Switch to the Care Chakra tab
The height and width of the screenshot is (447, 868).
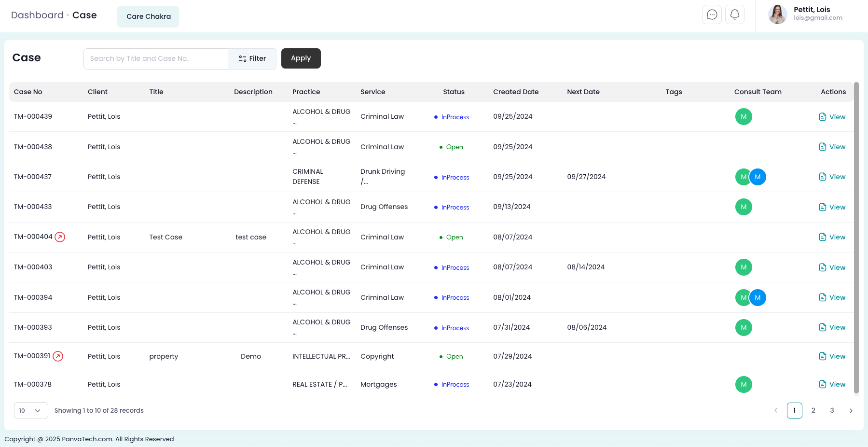148,16
